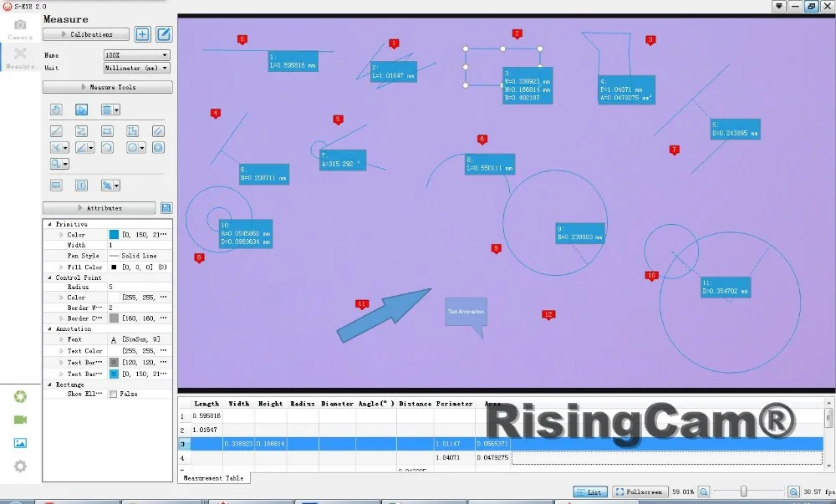Switch to the Measure sidebar tab
The height and width of the screenshot is (504, 836).
(20, 58)
